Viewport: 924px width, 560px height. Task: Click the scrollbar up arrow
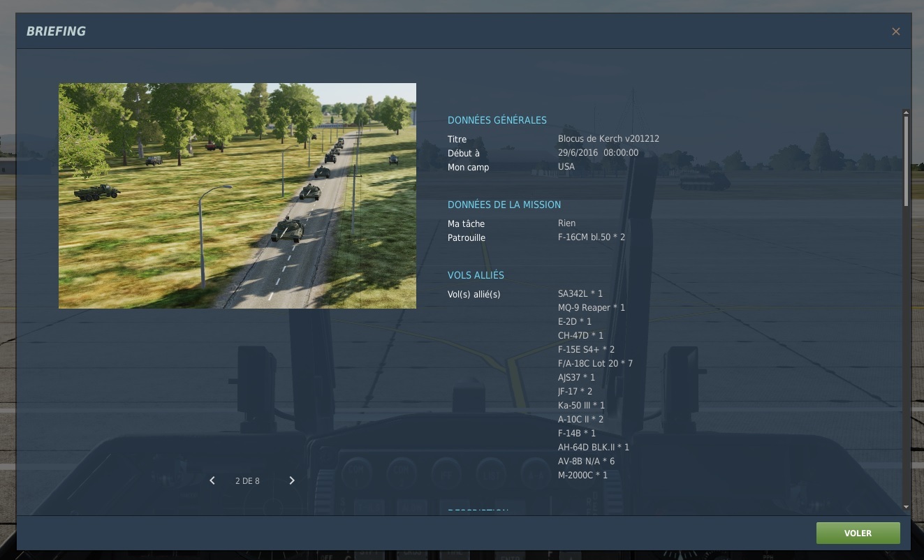point(906,112)
